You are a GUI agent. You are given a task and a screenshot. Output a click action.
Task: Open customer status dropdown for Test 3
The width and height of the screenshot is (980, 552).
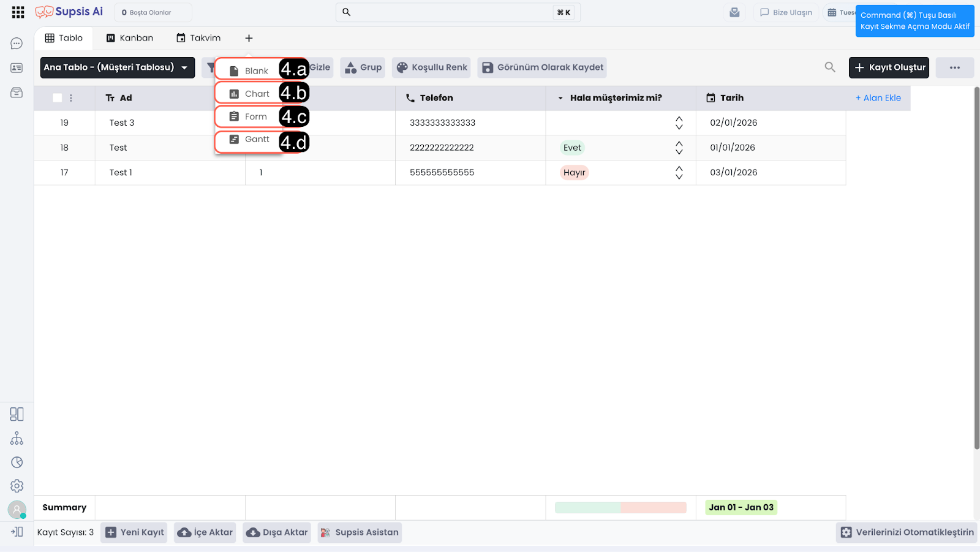click(679, 123)
